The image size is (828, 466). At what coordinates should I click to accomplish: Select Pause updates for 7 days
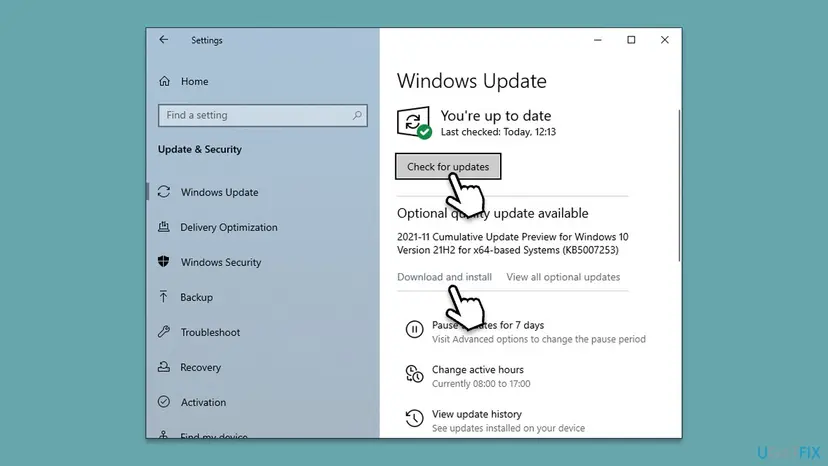coord(488,325)
